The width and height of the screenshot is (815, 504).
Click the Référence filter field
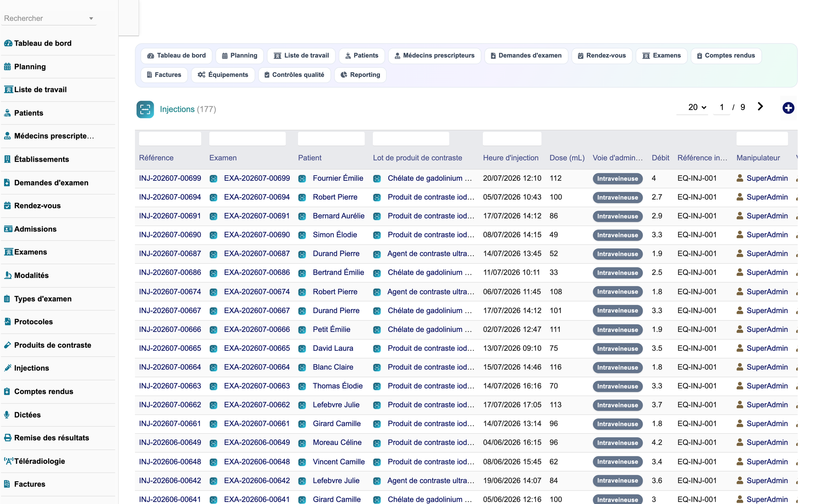[170, 139]
